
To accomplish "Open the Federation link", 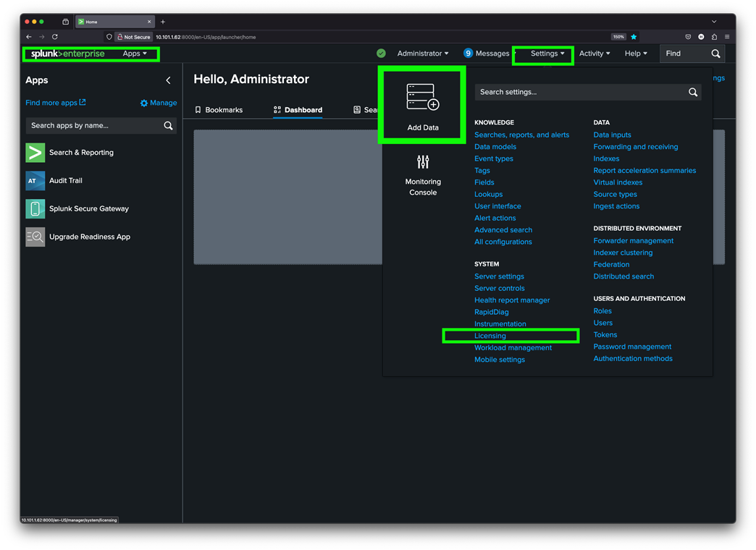I will tap(611, 265).
